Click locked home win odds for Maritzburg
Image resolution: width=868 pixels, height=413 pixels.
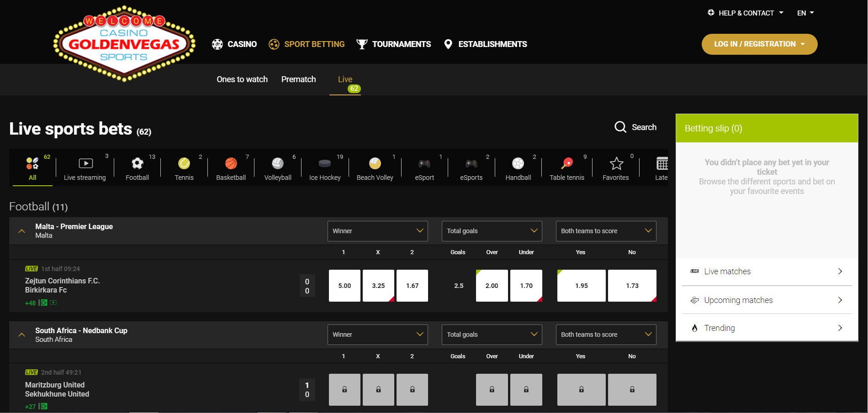pyautogui.click(x=344, y=390)
